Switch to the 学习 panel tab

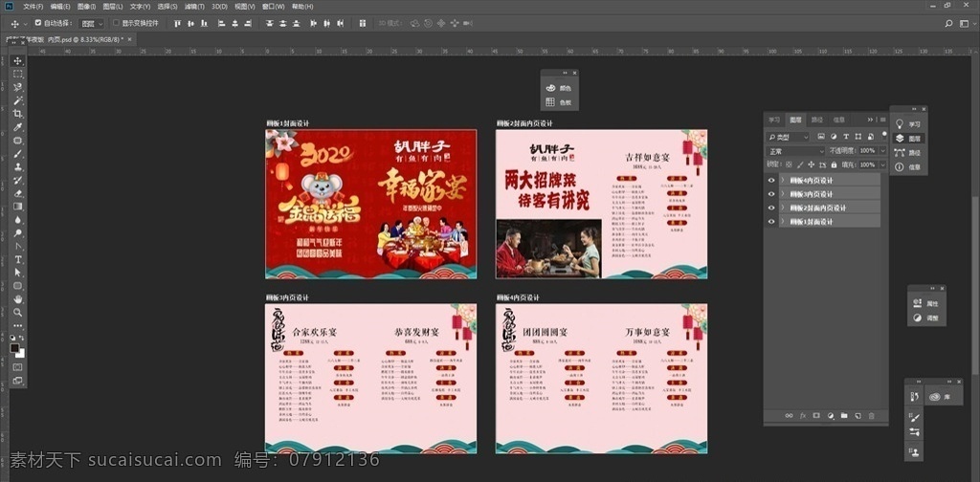coord(774,120)
